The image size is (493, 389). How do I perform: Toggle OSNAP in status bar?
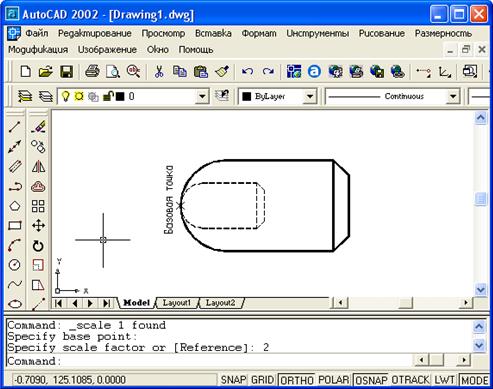[371, 380]
